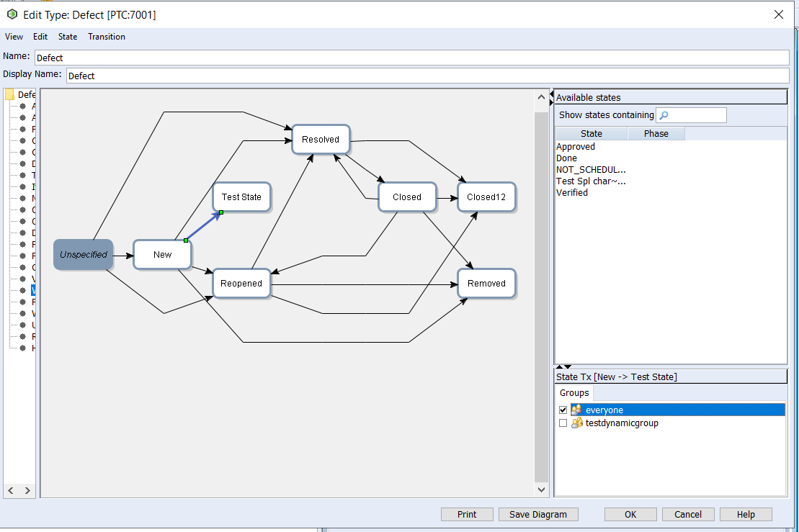The height and width of the screenshot is (532, 799).
Task: Collapse the State Tx panel with up arrow
Action: (x=559, y=367)
